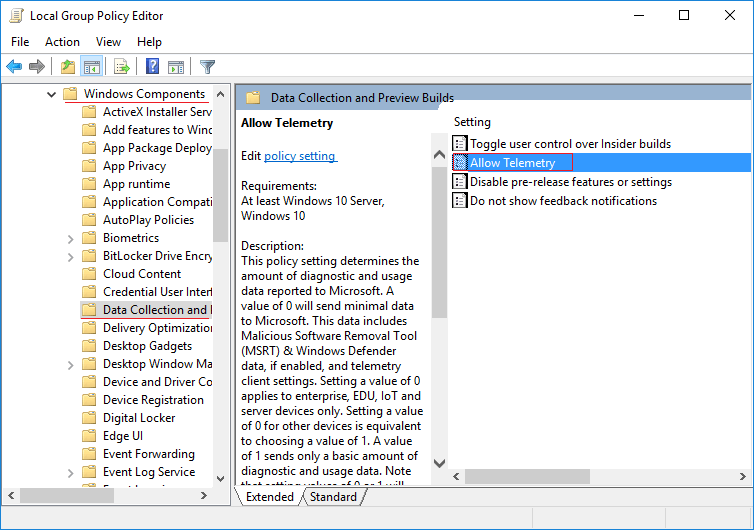This screenshot has height=530, width=754.
Task: Click the Filter funnel icon
Action: pos(207,67)
